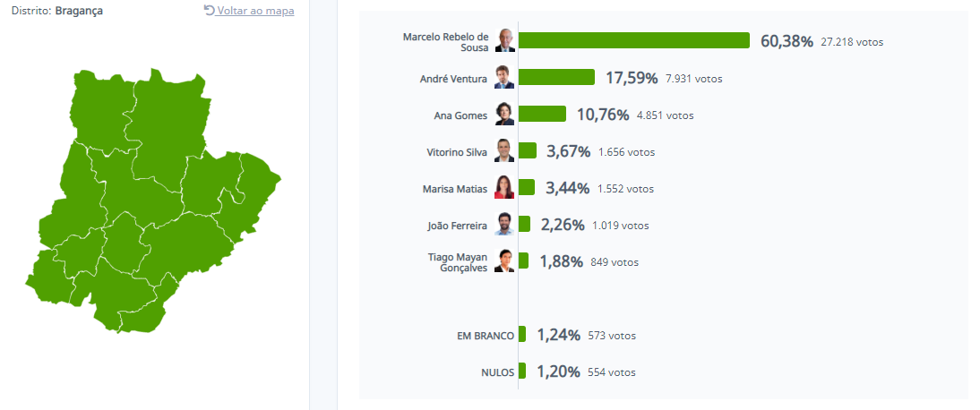
Task: Select João Ferreira's portrait thumbnail
Action: [504, 225]
